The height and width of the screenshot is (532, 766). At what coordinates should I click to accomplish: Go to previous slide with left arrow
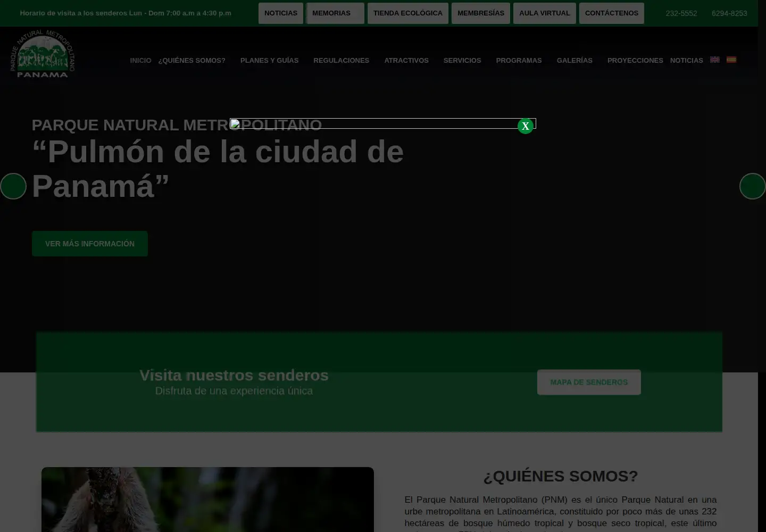(13, 186)
